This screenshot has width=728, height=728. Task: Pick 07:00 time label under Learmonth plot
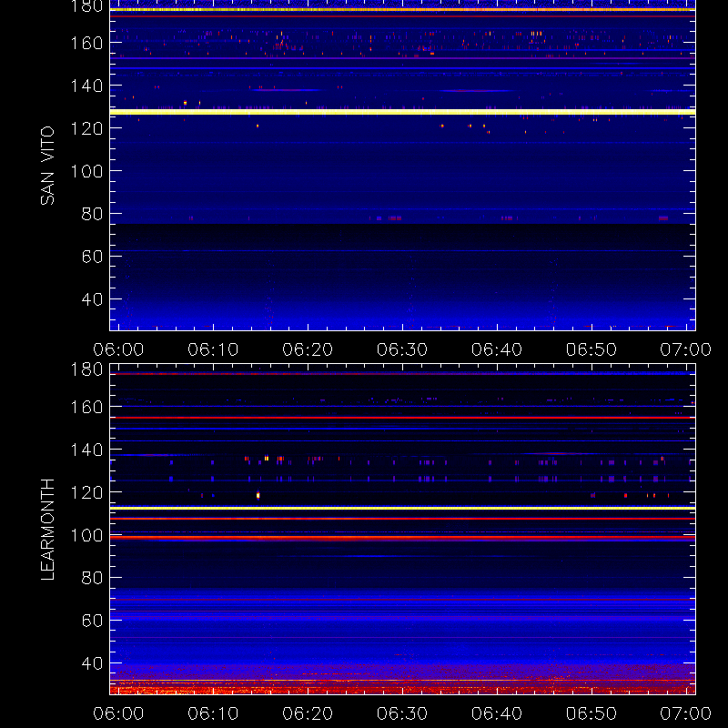[686, 713]
